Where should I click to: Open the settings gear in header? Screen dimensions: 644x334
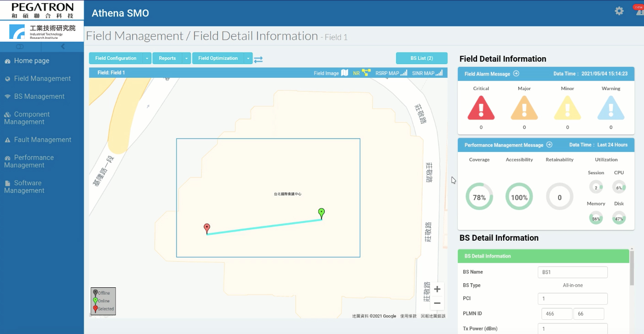[x=619, y=11]
